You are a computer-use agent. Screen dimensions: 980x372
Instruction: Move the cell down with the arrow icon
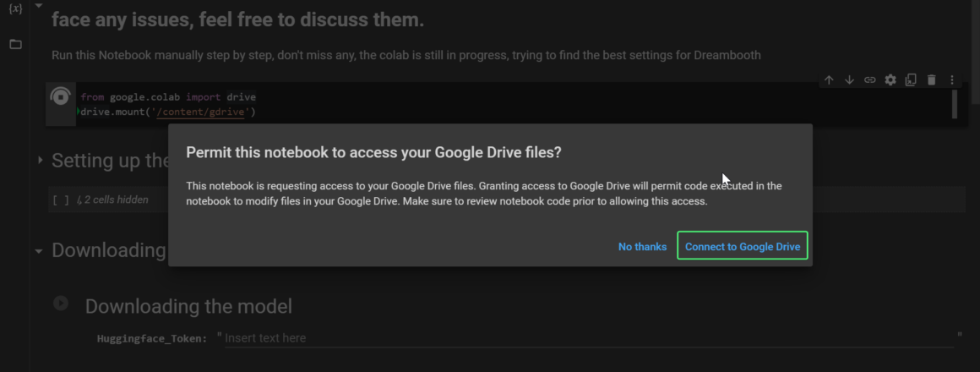coord(849,80)
